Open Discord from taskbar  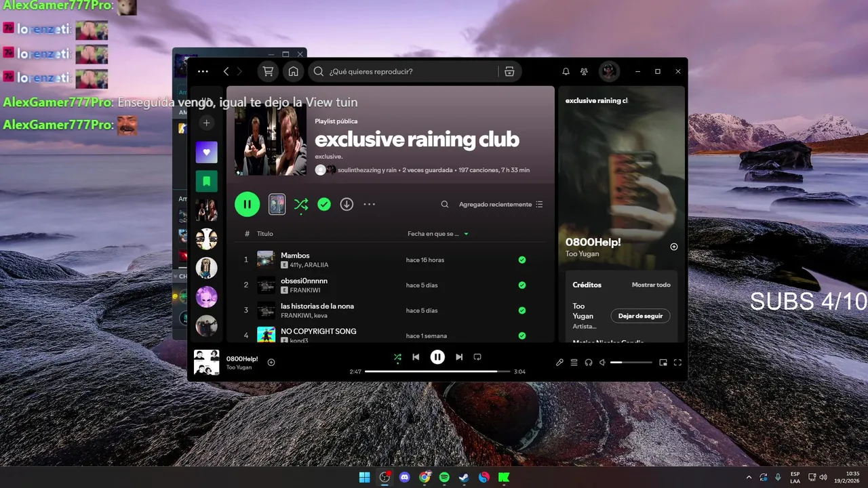[x=405, y=477]
